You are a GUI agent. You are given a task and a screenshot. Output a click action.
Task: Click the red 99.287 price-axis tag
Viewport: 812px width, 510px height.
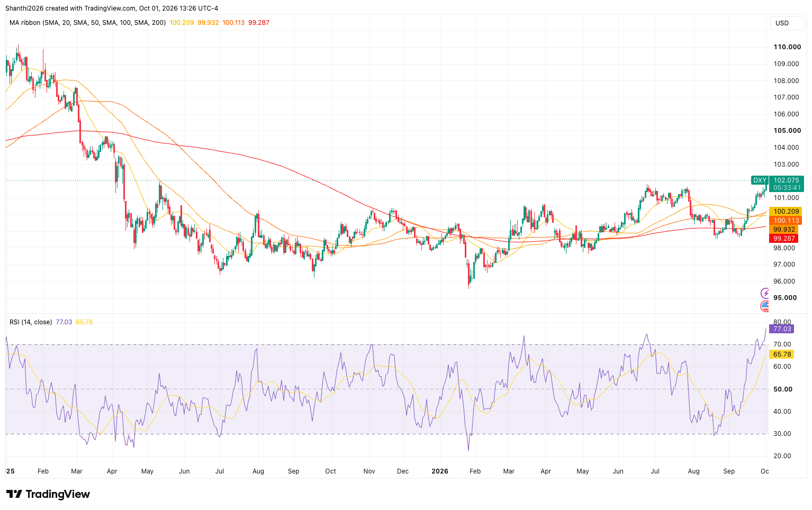784,239
